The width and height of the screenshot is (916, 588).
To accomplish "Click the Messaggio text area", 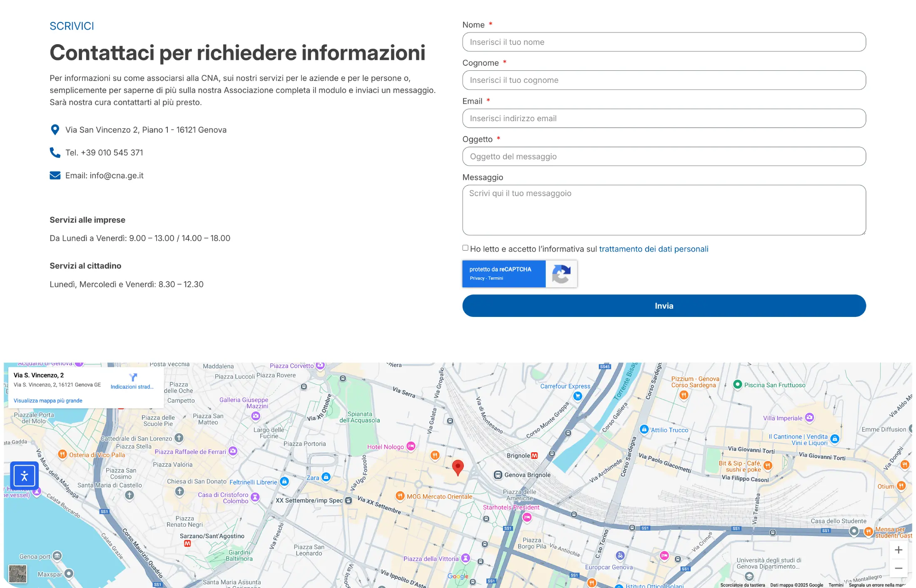I will (x=664, y=210).
